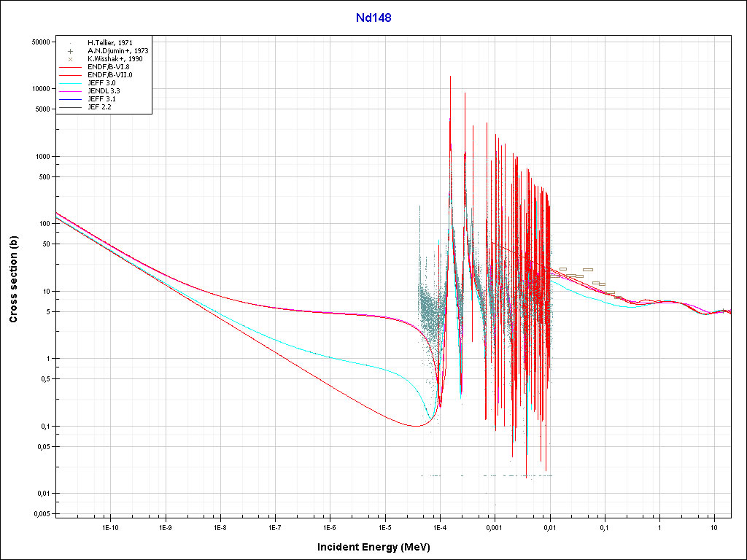The height and width of the screenshot is (560, 747).
Task: Click the cyan line swatch beside JEFF 3.0
Action: (70, 83)
